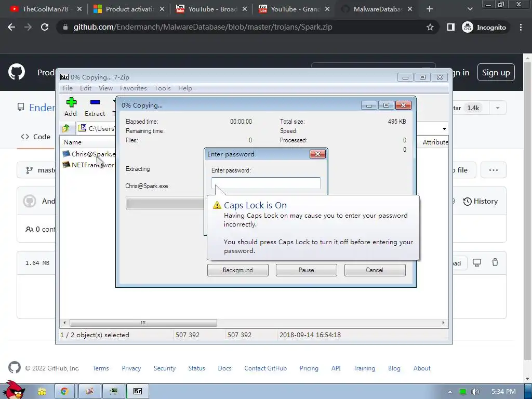Open the 7-Zip Favorites menu
Screen dimensions: 532x399
pyautogui.click(x=134, y=88)
